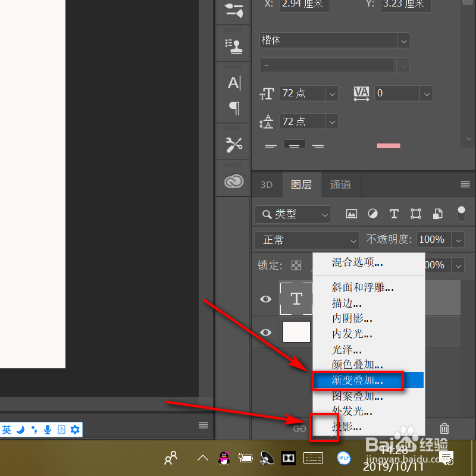Hide the text layer eye icon
The width and height of the screenshot is (476, 476).
click(x=265, y=299)
